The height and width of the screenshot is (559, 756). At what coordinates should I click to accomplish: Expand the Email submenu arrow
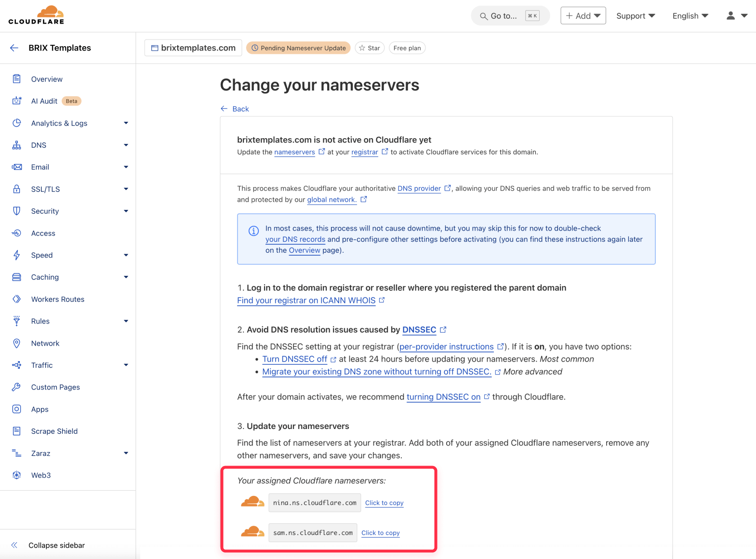pos(126,167)
